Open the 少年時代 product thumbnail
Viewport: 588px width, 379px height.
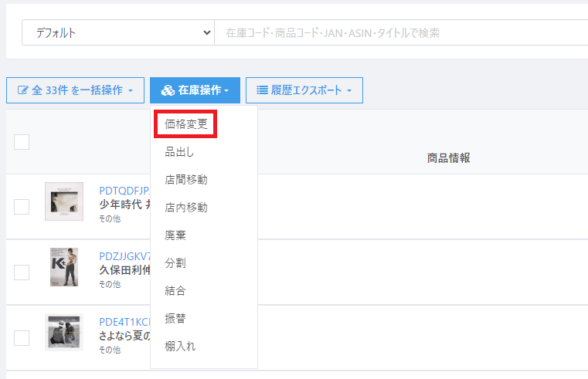click(x=64, y=201)
